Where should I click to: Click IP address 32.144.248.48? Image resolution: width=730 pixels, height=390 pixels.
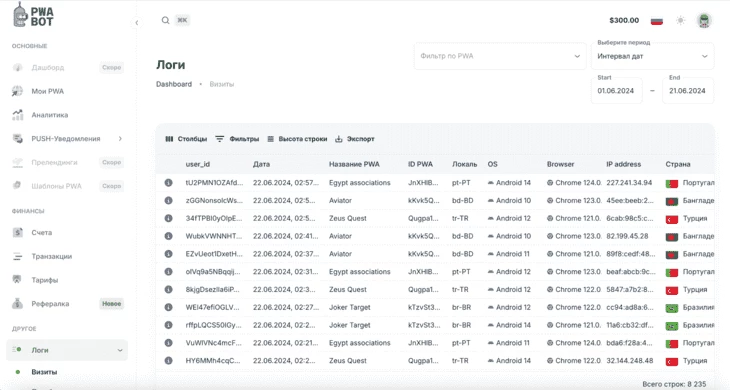click(x=629, y=361)
